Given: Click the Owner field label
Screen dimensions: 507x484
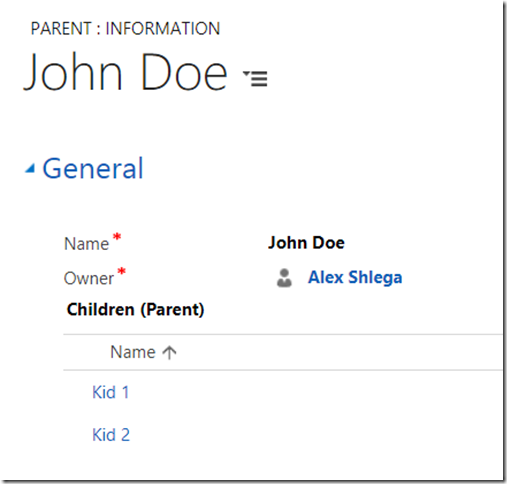Looking at the screenshot, I should (89, 278).
